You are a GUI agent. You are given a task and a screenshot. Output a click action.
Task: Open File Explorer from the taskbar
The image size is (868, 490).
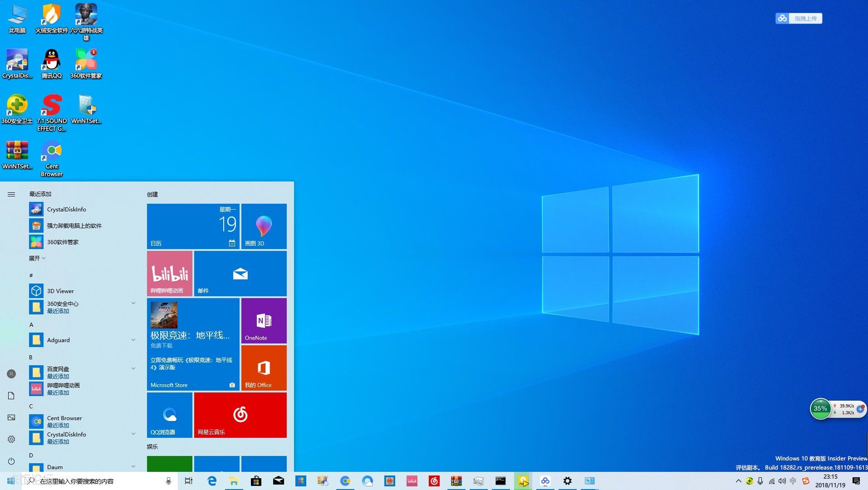234,481
